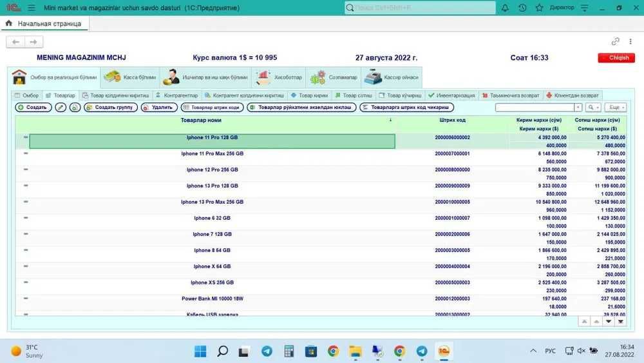Open the three-dot more options menu
Viewport: 644px width, 363px height.
click(630, 41)
